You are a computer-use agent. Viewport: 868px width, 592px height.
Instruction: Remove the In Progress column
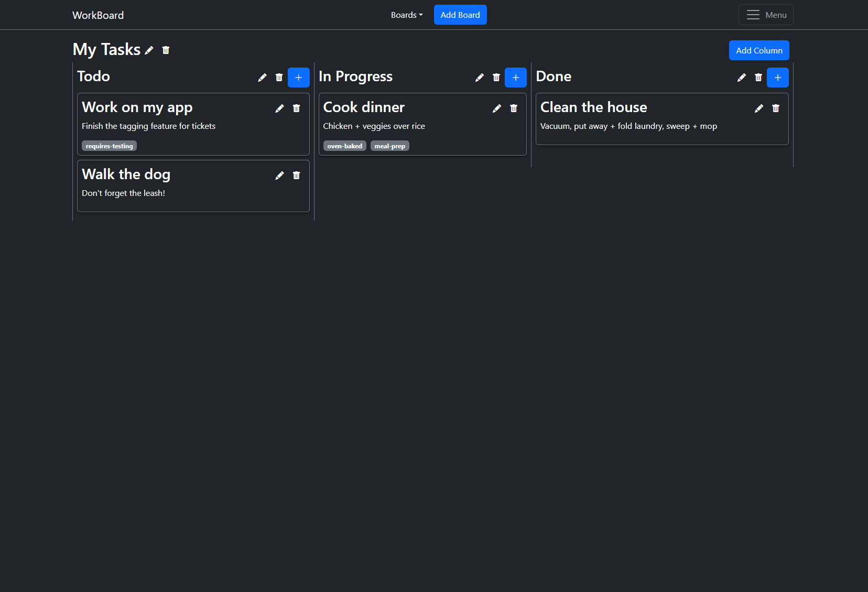[x=496, y=78]
